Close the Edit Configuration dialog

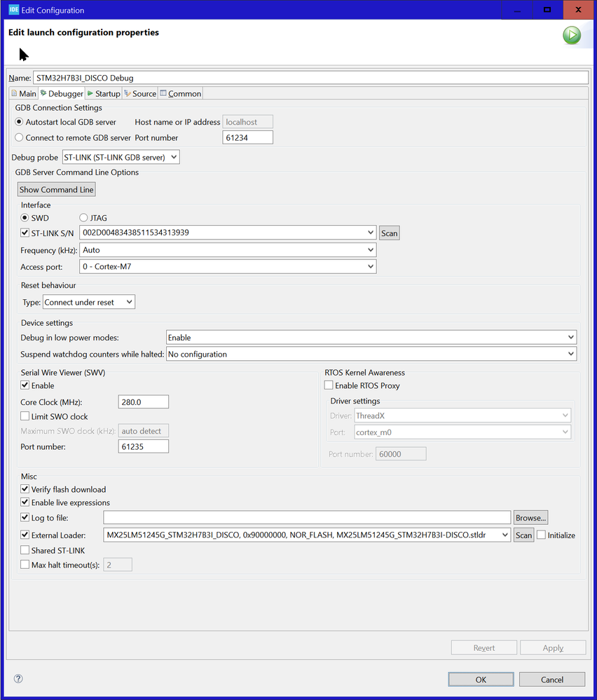pyautogui.click(x=578, y=10)
